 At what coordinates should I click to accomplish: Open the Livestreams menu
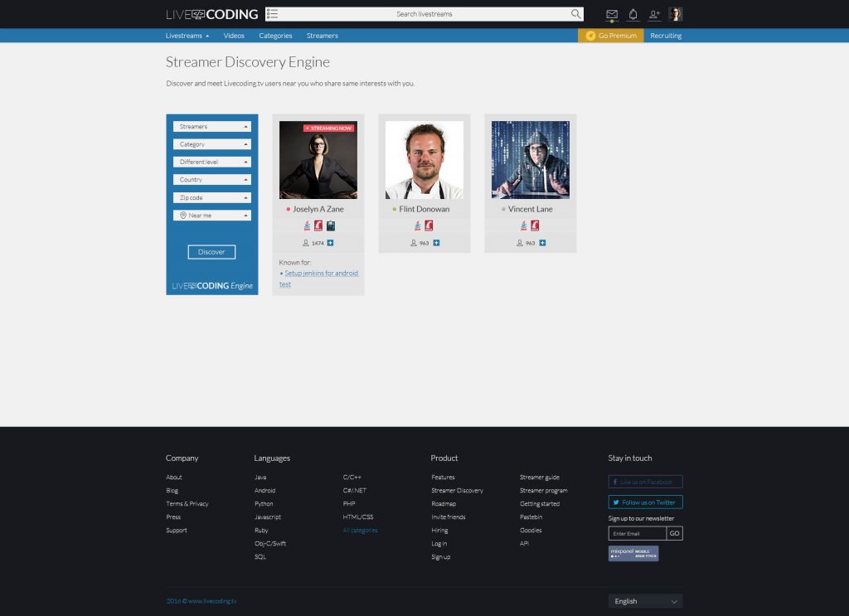187,36
